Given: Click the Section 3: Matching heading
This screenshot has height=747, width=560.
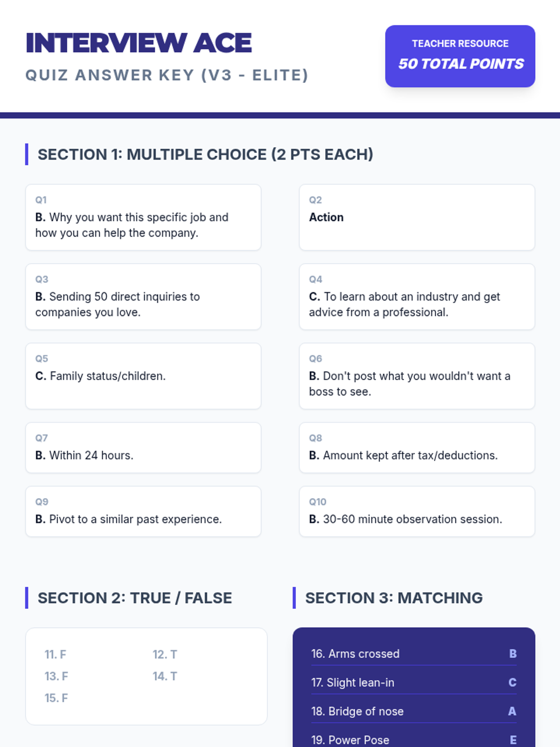Looking at the screenshot, I should 393,598.
